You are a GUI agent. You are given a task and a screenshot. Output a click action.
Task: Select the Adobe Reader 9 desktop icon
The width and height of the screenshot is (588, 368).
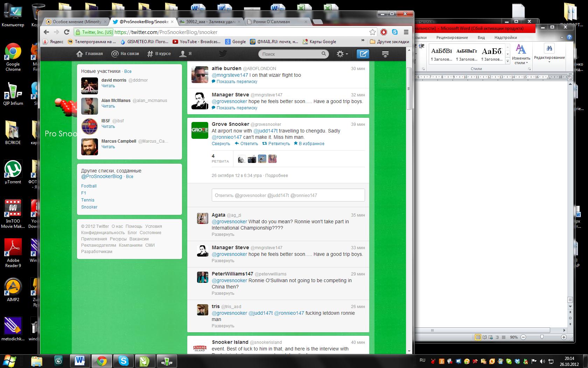click(x=13, y=253)
